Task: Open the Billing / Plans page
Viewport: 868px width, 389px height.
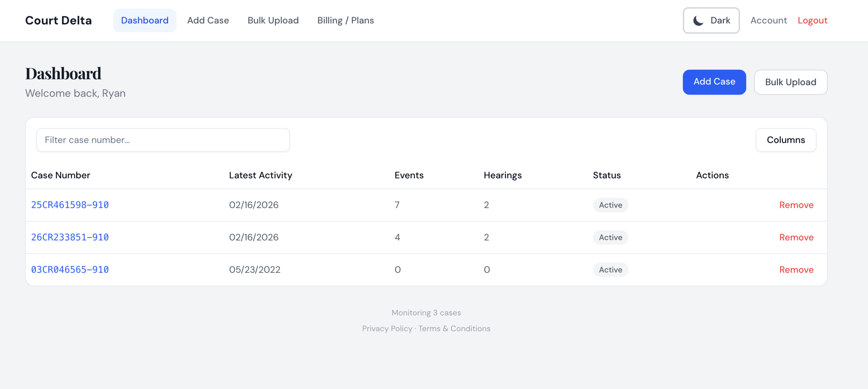Action: (346, 20)
